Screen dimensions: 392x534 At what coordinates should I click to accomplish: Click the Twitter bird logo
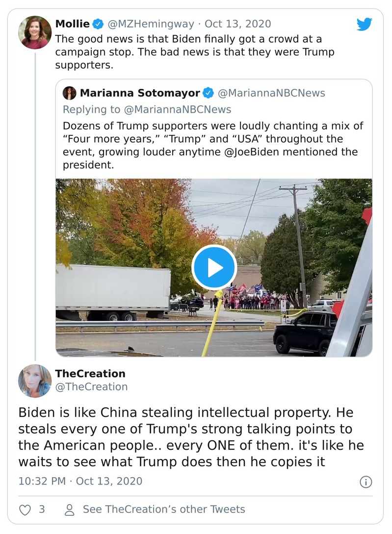point(365,24)
